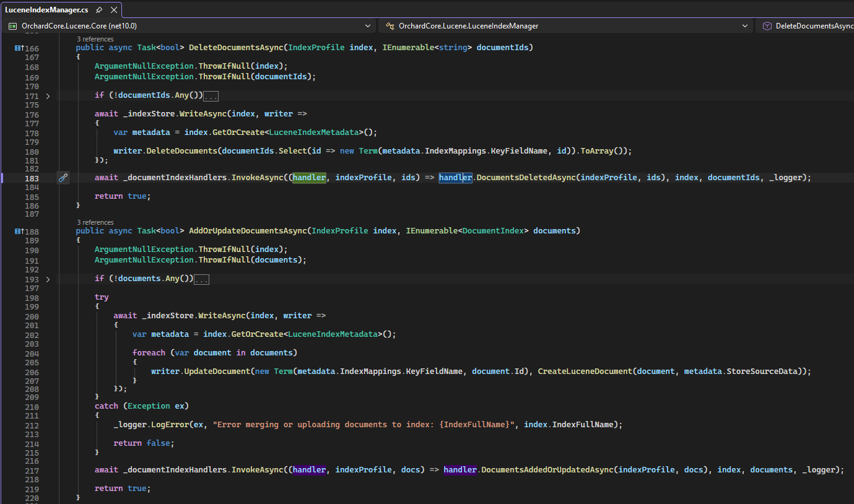Click the 'try' keyword on line 198

tap(102, 297)
